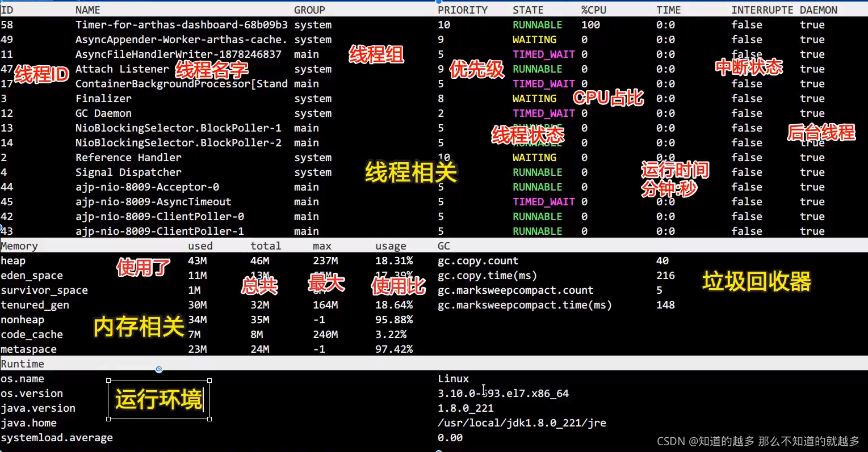Select the GC Daemon thread name

103,113
